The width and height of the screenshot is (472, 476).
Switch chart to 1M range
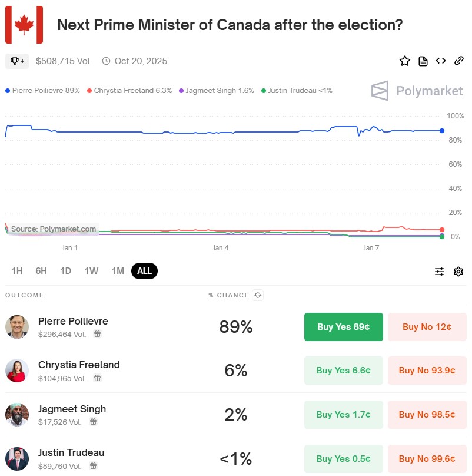[118, 271]
